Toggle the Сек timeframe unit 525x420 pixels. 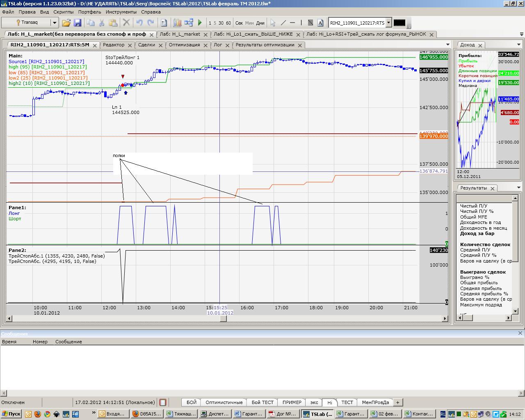(x=239, y=23)
